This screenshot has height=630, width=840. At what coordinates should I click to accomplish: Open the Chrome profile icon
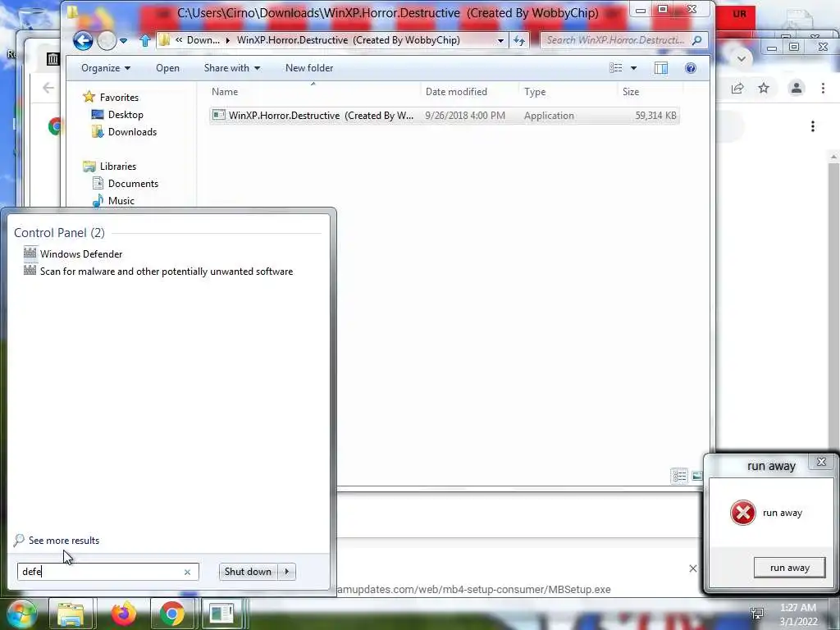point(797,89)
